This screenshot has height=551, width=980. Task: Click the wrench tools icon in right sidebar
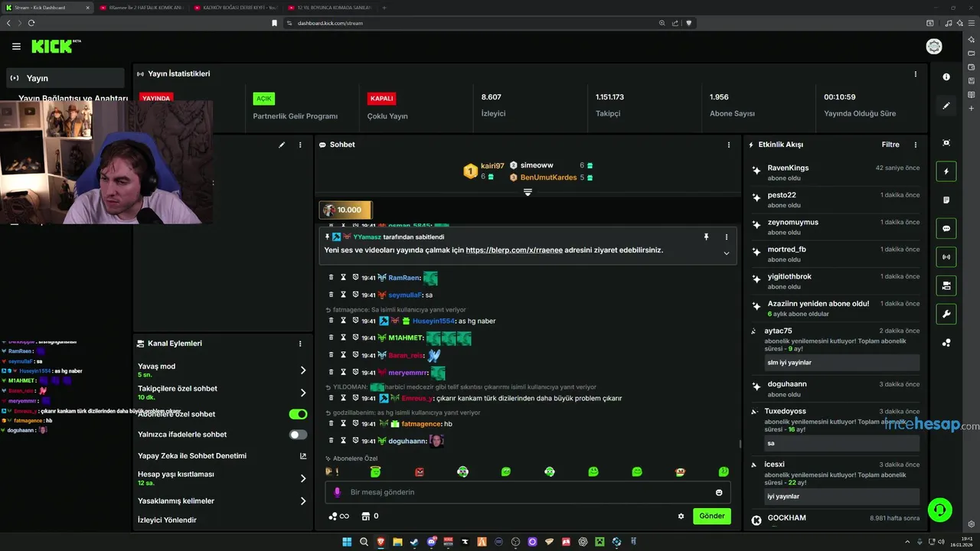pos(946,314)
